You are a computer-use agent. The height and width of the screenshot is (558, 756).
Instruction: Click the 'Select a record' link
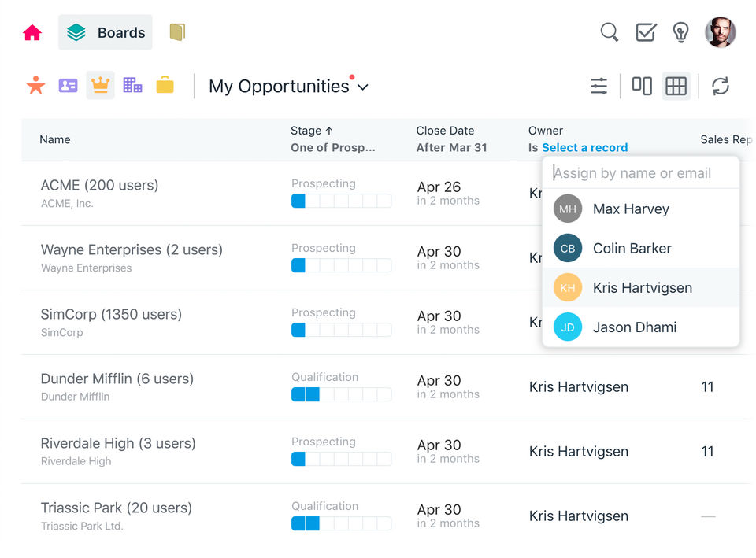(584, 147)
